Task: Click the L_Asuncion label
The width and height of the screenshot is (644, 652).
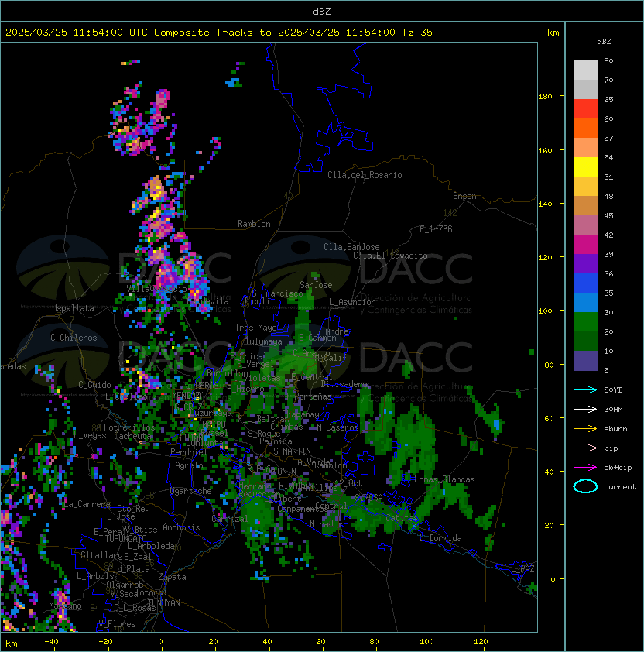Action: (x=352, y=302)
